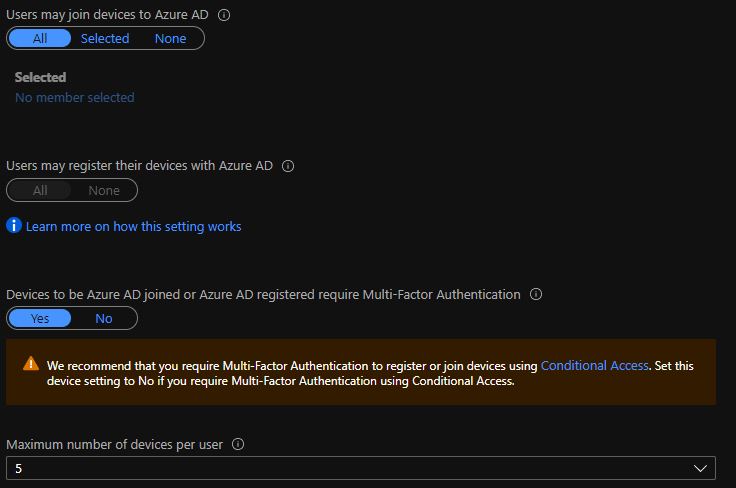Expand the dropdown chevron showing value 5
The height and width of the screenshot is (488, 736).
[700, 468]
